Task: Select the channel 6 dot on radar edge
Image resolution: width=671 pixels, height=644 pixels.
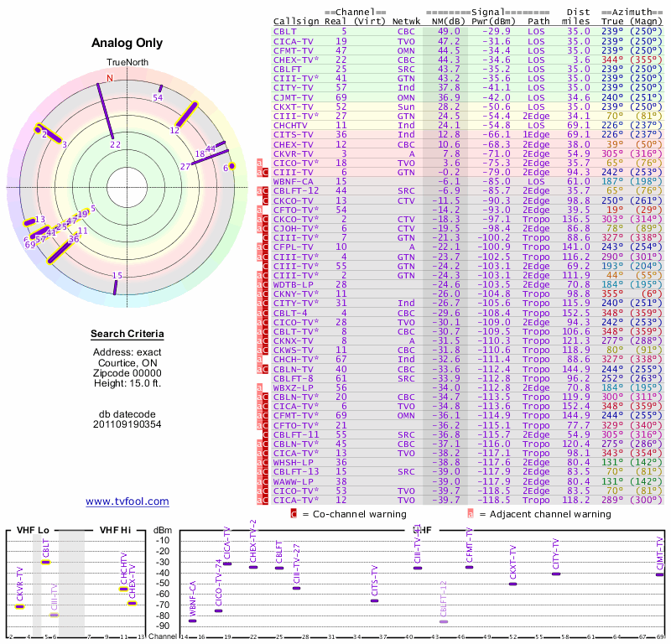Action: point(232,166)
